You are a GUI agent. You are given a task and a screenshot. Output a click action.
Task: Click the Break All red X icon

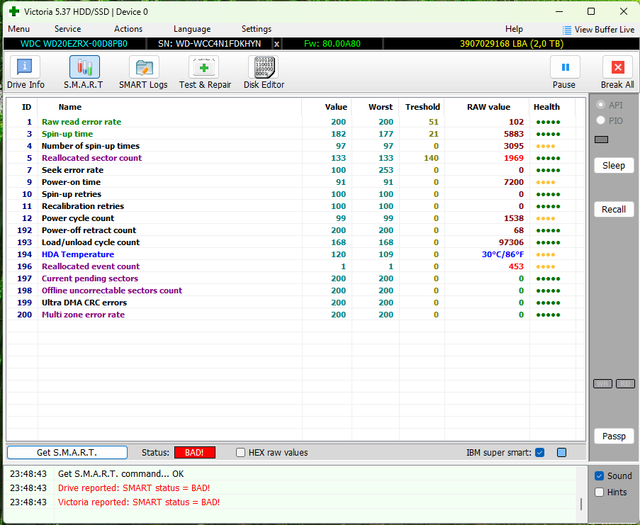(x=618, y=67)
